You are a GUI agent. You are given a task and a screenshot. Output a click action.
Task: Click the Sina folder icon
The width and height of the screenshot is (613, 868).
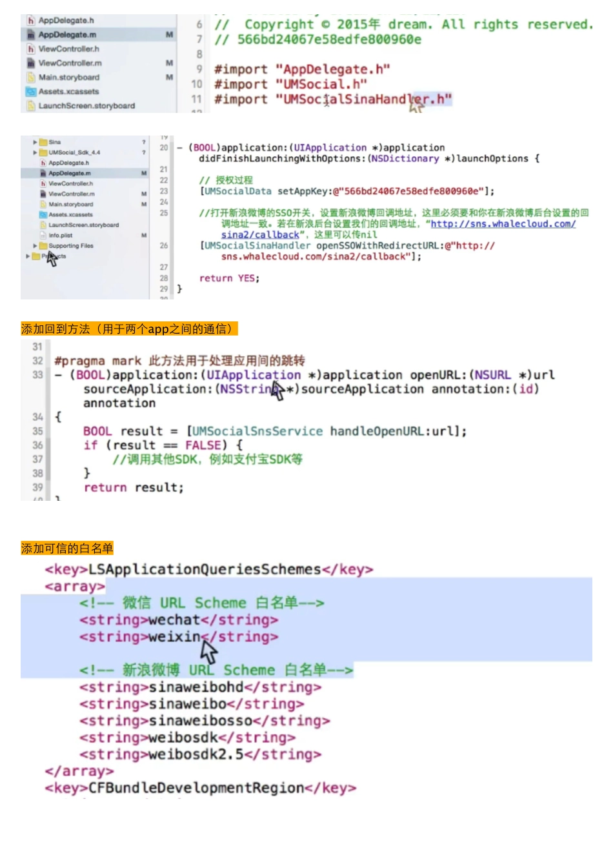coord(43,142)
